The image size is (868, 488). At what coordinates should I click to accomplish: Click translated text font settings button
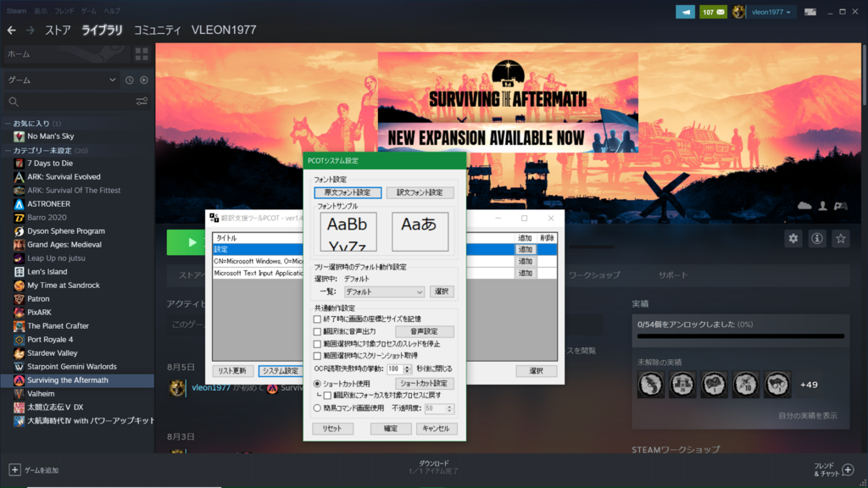coord(420,192)
